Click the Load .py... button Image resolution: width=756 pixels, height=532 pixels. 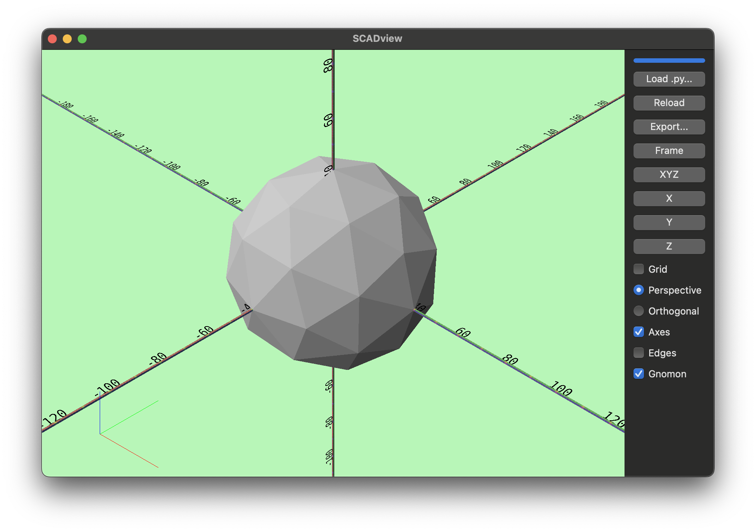(669, 79)
